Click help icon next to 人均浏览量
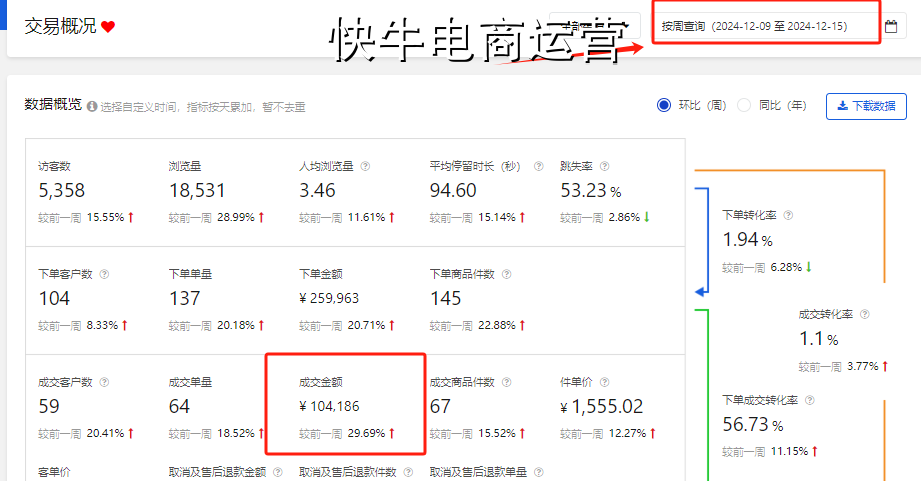Viewport: 921px width, 481px height. pos(365,166)
